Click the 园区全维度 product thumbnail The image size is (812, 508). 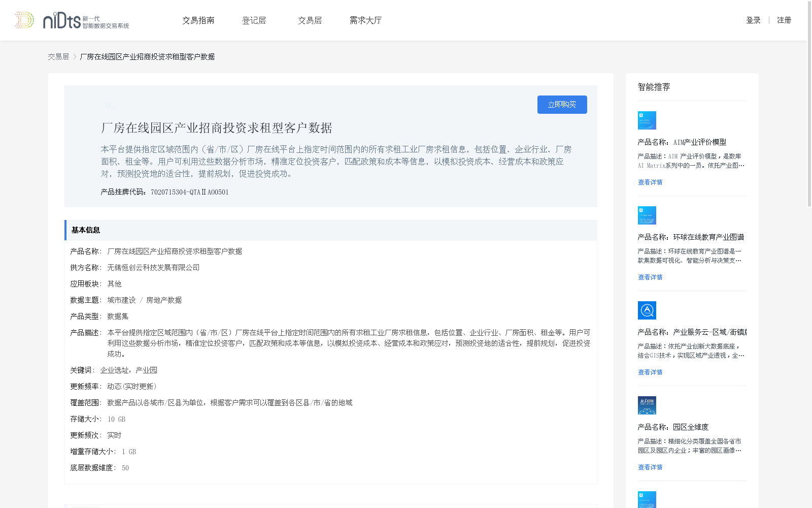647,405
